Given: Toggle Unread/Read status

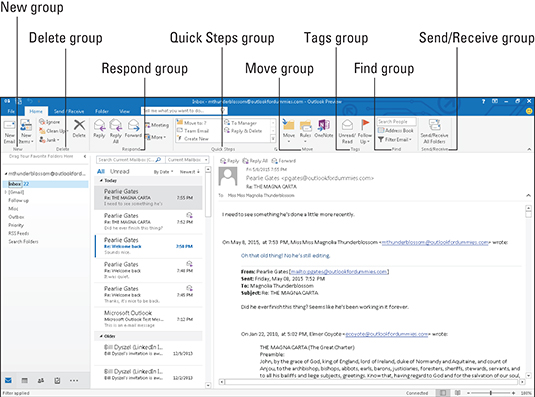Looking at the screenshot, I should (x=347, y=132).
